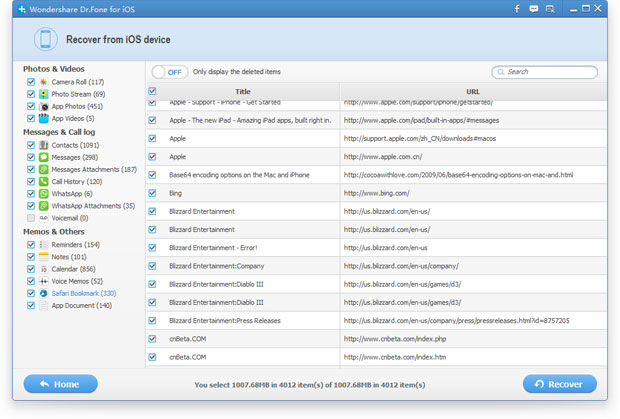Click the Messages Attachments icon
Screen dimensions: 620x419
point(43,169)
